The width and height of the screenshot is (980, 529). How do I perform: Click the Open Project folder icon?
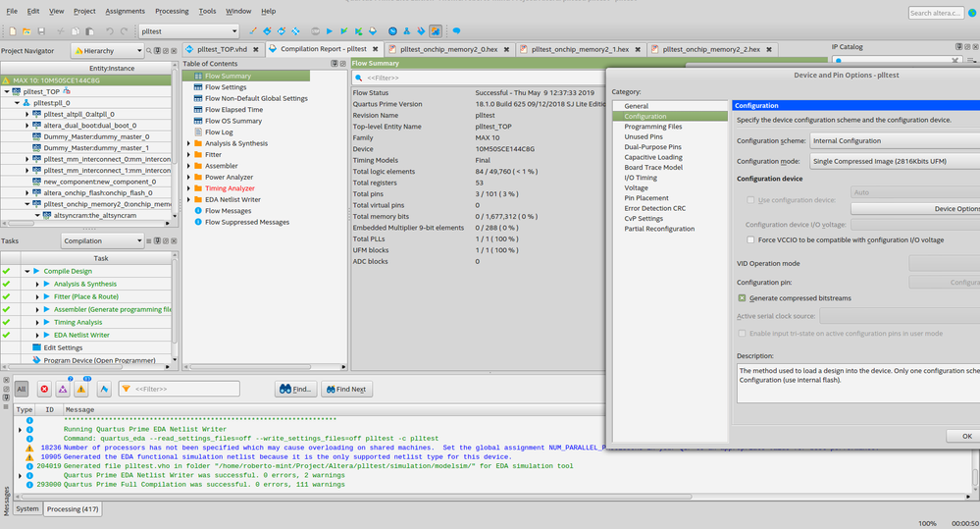(26, 31)
